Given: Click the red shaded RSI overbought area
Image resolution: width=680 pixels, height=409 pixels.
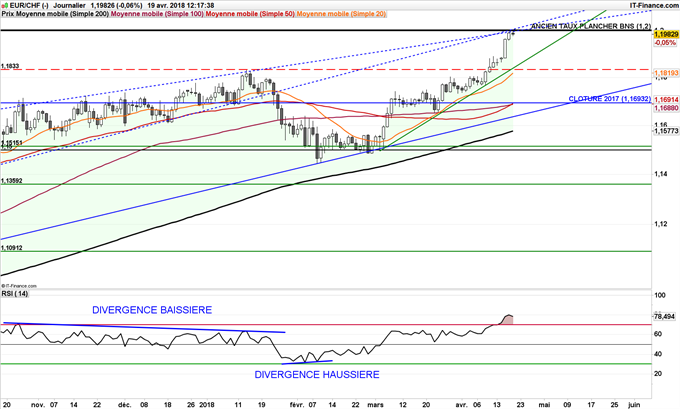Looking at the screenshot, I should pyautogui.click(x=507, y=320).
